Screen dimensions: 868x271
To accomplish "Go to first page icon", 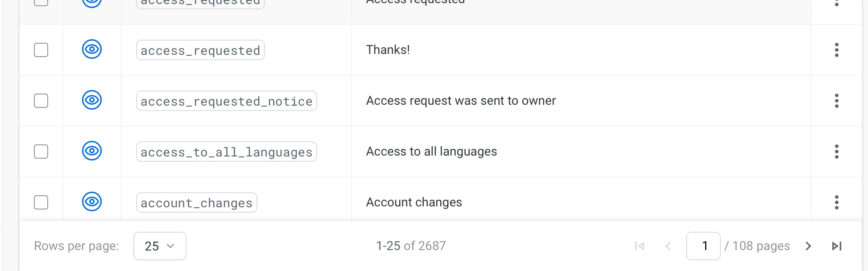I will [x=640, y=246].
